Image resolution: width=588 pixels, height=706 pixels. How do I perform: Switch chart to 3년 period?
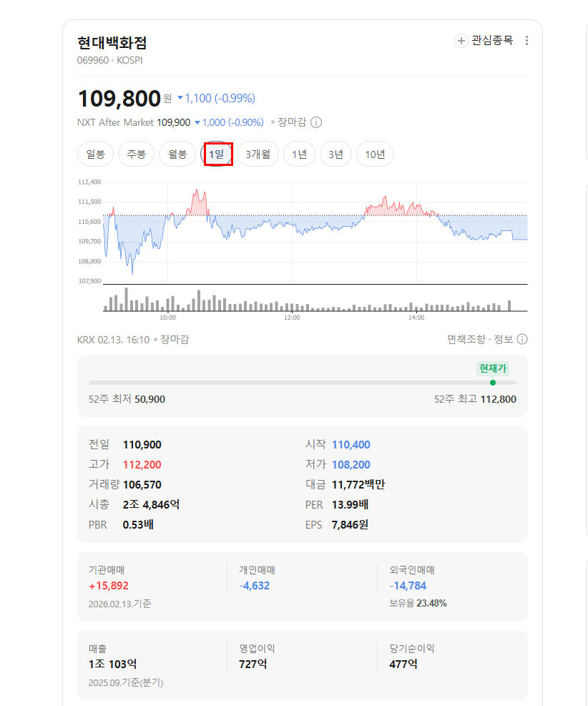pos(336,154)
